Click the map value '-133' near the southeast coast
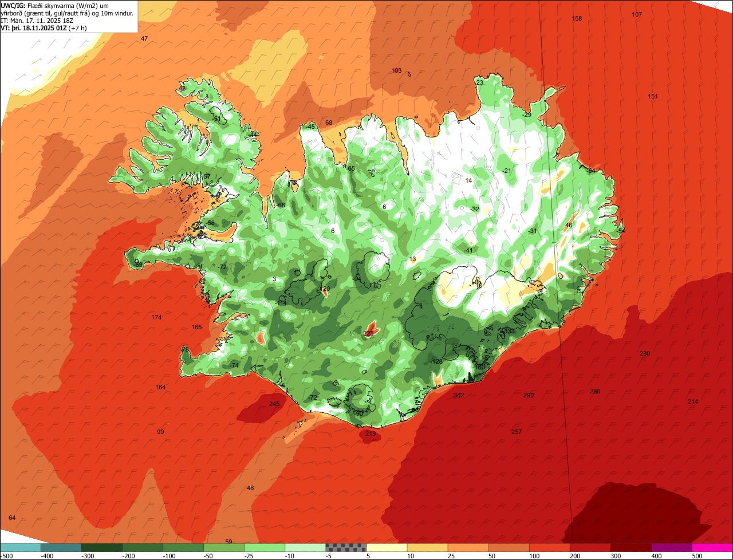Image resolution: width=733 pixels, height=560 pixels. pyautogui.click(x=509, y=331)
